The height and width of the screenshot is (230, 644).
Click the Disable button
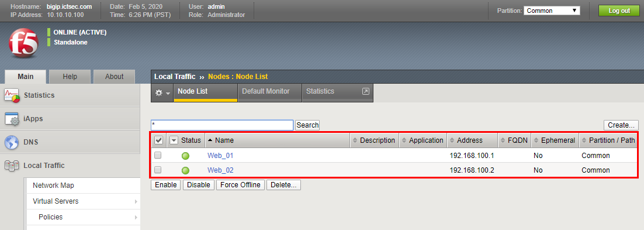pyautogui.click(x=199, y=185)
